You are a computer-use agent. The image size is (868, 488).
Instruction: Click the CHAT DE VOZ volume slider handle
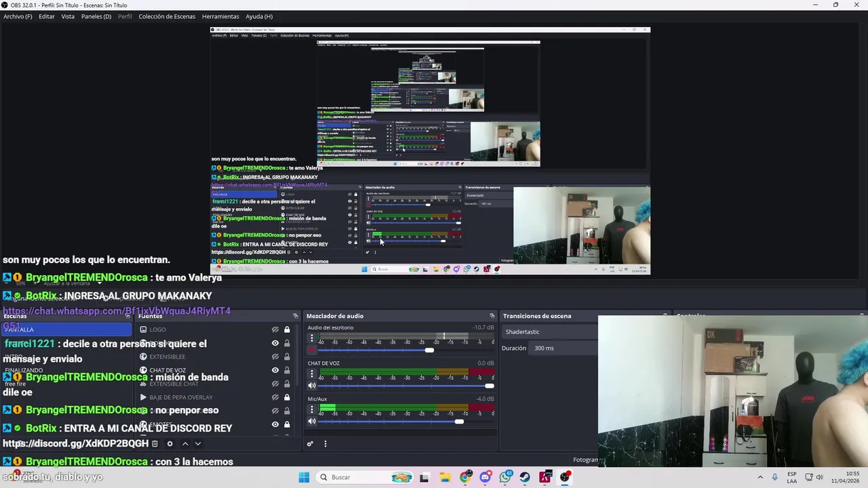[489, 386]
